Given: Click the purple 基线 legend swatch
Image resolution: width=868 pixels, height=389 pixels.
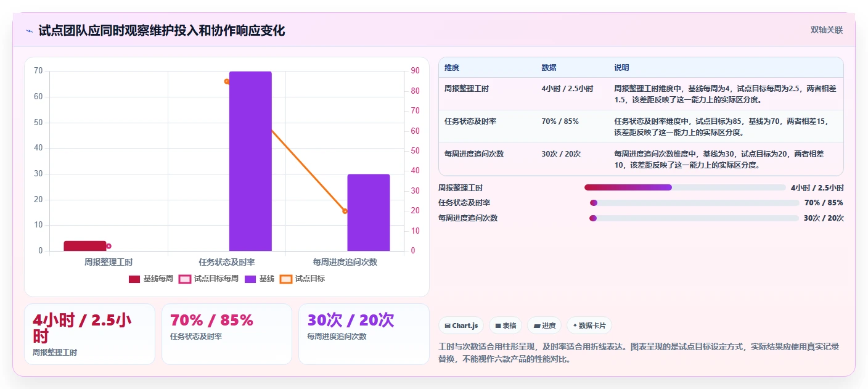Looking at the screenshot, I should click(250, 279).
